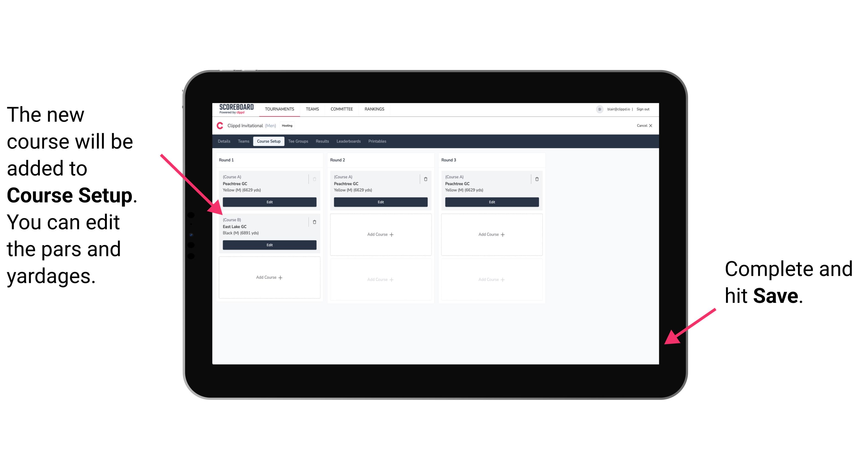The image size is (868, 467).
Task: Click the Leaderboards tab
Action: [x=349, y=142]
